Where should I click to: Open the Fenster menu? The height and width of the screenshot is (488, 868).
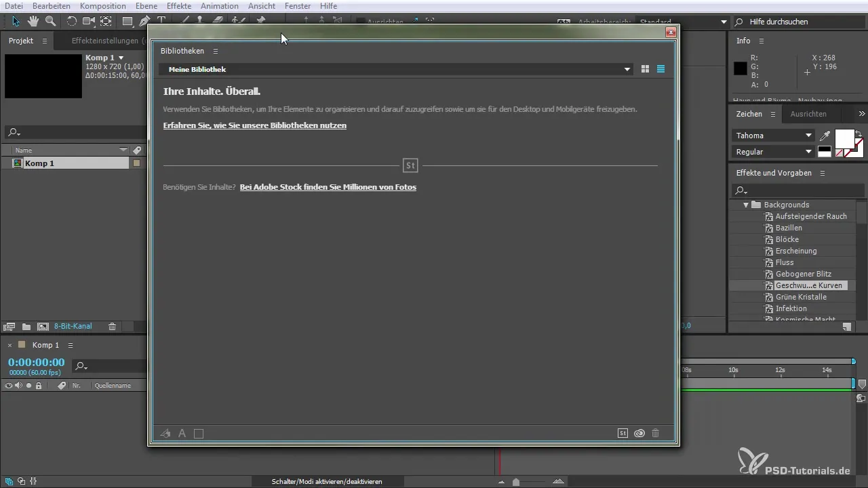298,5
